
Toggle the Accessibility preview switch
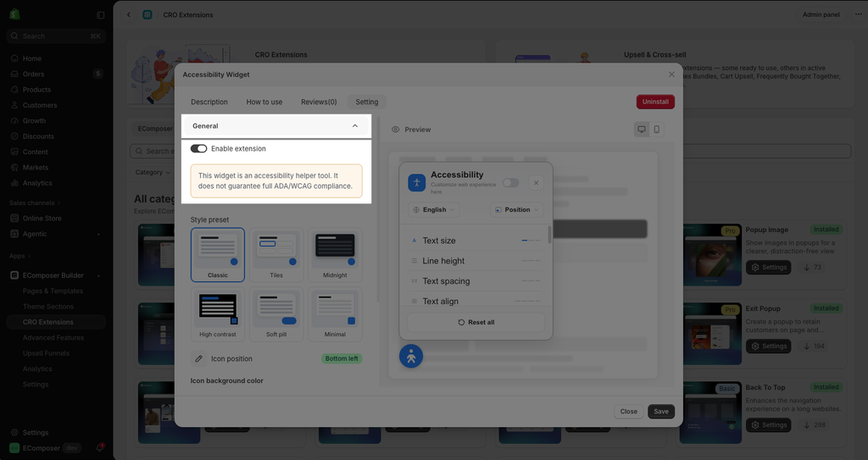[510, 183]
